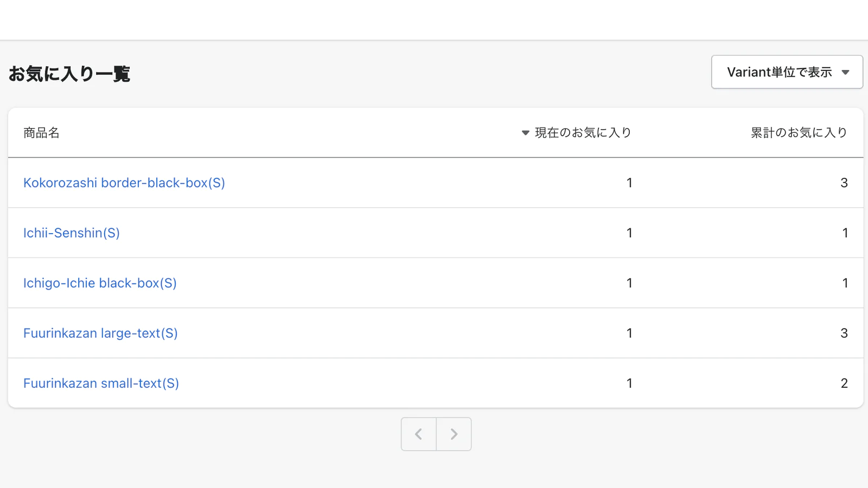Click the お気に入り一覧 page heading
This screenshot has width=868, height=488.
[x=69, y=74]
